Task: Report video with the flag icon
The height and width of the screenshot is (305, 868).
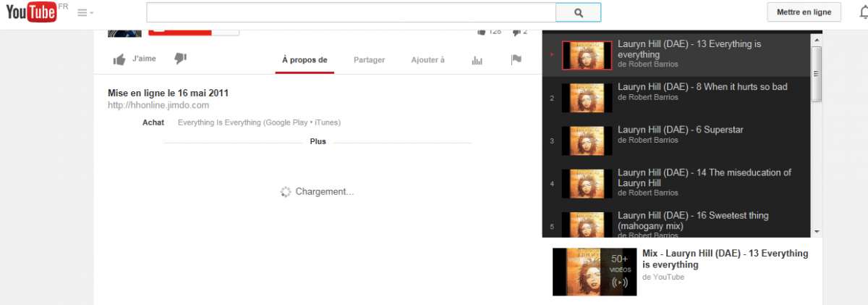Action: pyautogui.click(x=516, y=59)
